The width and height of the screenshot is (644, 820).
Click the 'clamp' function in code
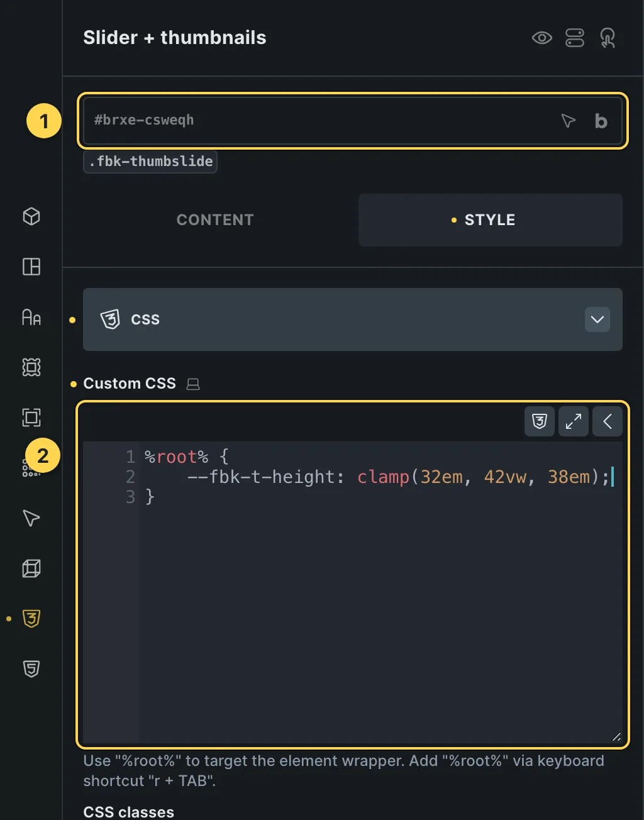383,477
